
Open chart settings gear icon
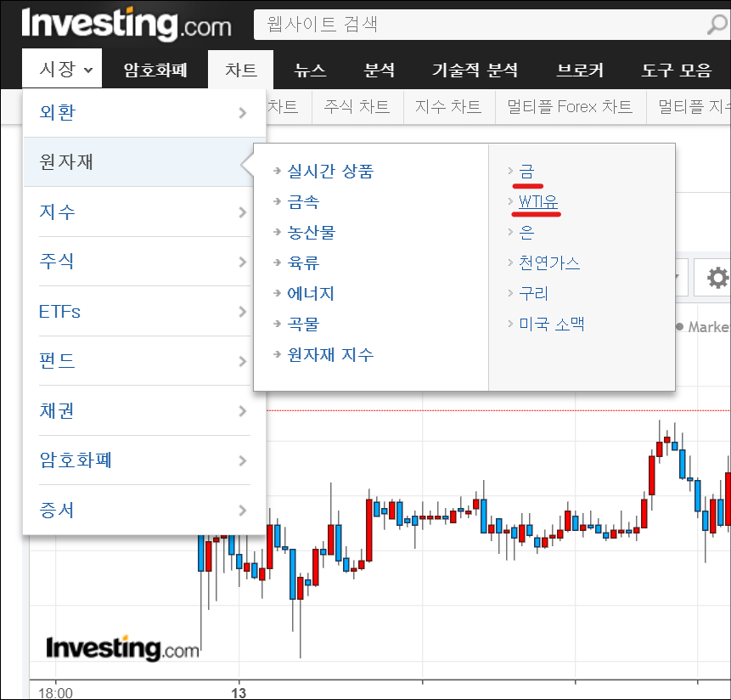click(x=717, y=278)
